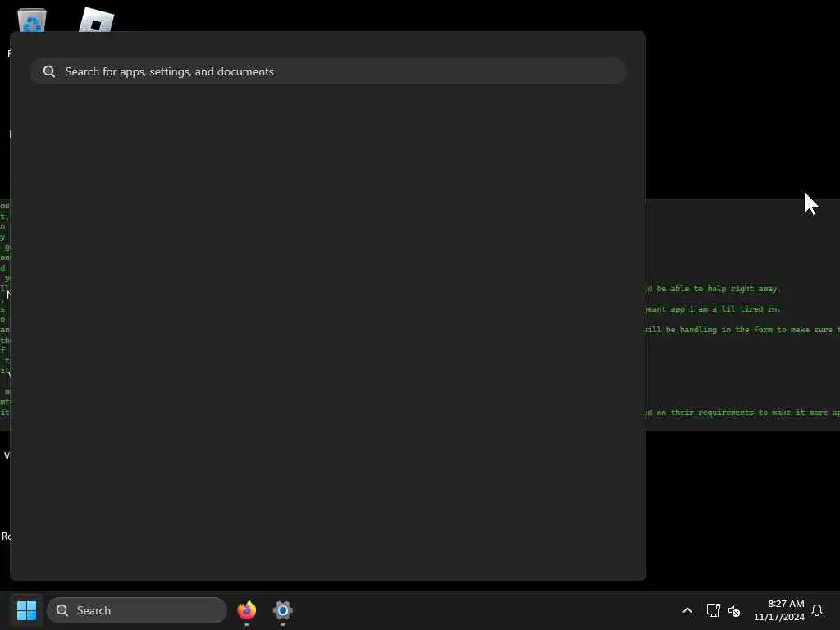Click the text "be able to help right away."
Image resolution: width=840 pixels, height=630 pixels.
point(719,289)
